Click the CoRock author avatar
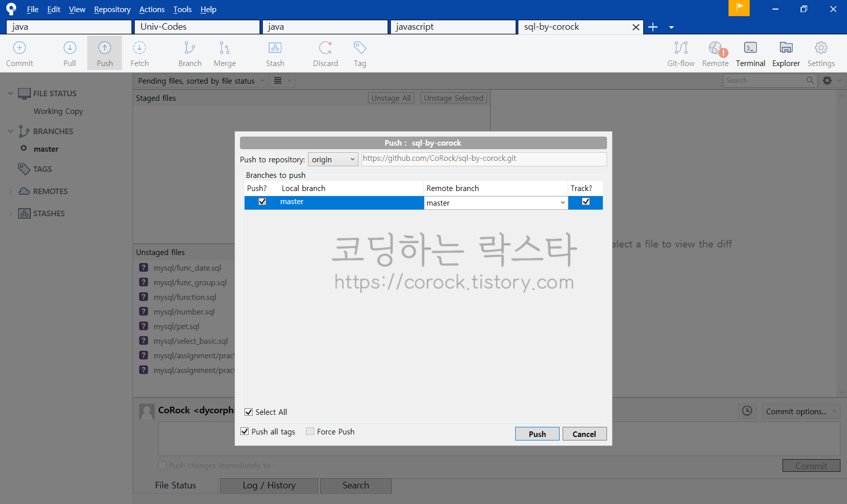Viewport: 847px width, 504px height. click(147, 411)
